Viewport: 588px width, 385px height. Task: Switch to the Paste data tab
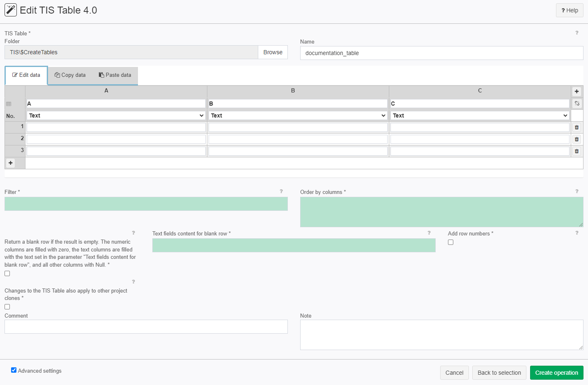tap(115, 75)
